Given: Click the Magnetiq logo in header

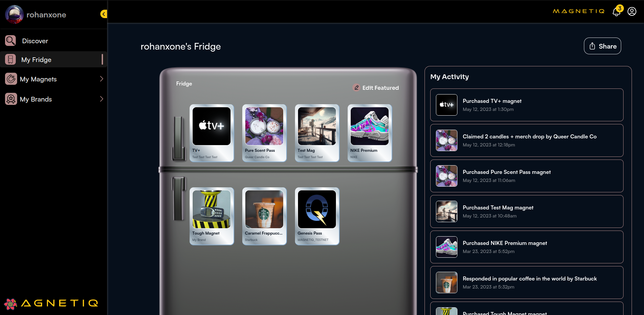Looking at the screenshot, I should click(579, 11).
